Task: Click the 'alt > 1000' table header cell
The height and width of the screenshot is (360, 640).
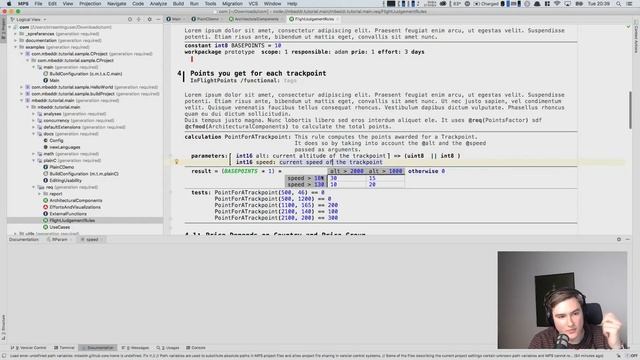Action: point(386,171)
